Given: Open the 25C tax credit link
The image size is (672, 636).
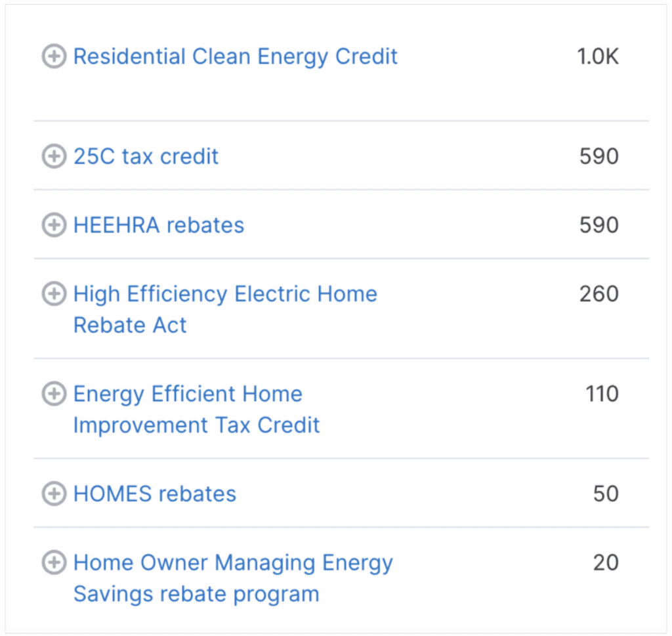Looking at the screenshot, I should tap(146, 156).
